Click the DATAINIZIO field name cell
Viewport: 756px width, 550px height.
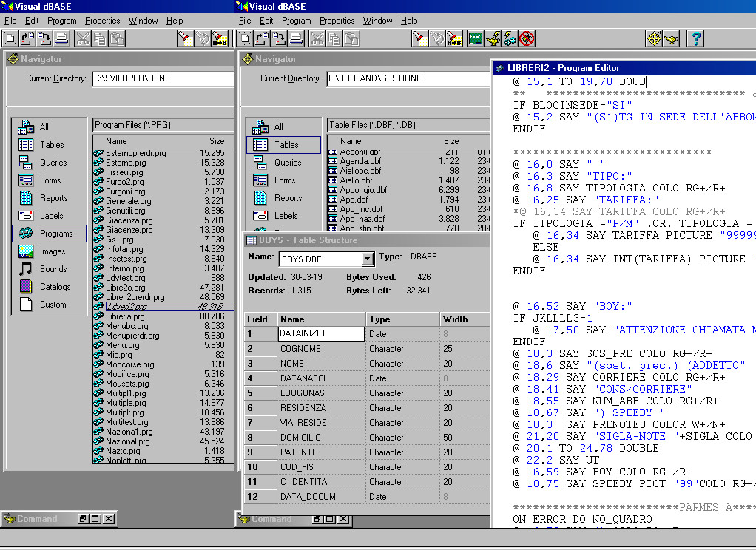click(321, 333)
